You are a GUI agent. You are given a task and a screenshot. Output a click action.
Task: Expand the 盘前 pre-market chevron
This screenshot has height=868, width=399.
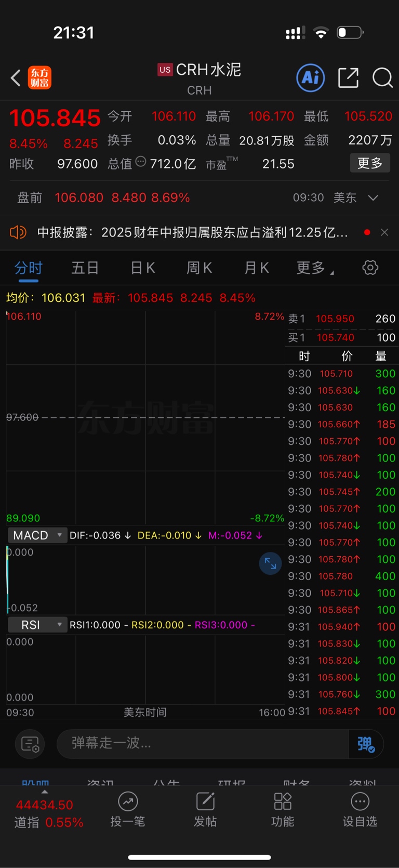[x=373, y=198]
